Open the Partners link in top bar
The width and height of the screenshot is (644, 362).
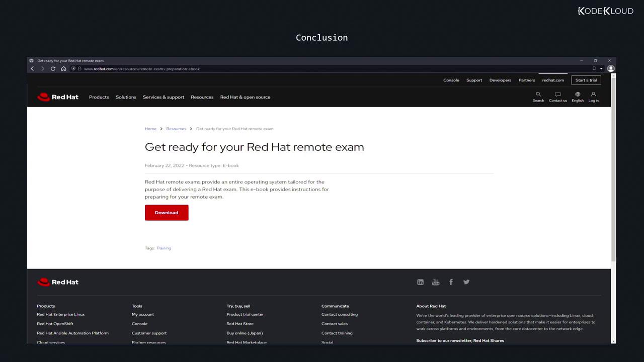pos(527,80)
